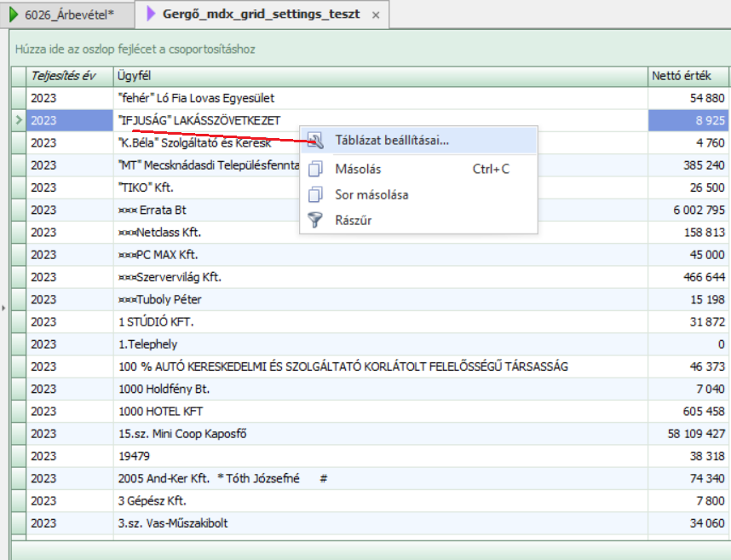
Task: Click the purple play icon on Gergő tab
Action: point(152,14)
